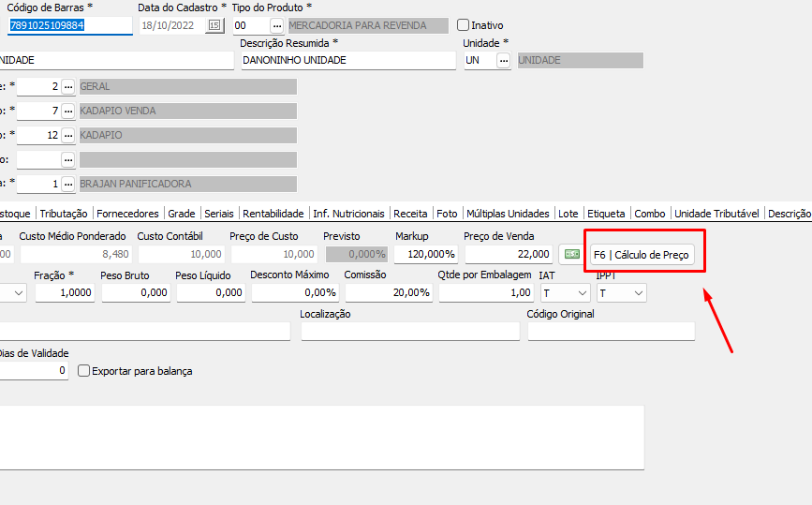Screen dimensions: 812x505
Task: Open the calendar picker beside Data do Cadastro
Action: click(215, 25)
